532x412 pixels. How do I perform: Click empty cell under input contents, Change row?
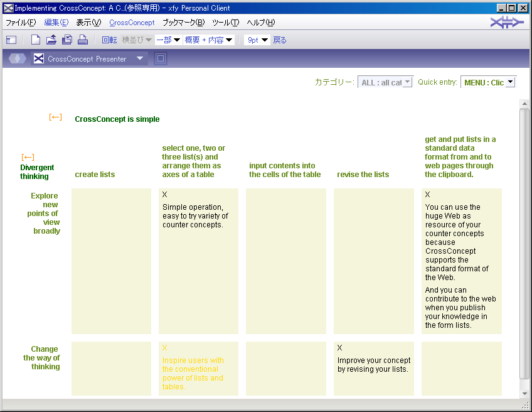pyautogui.click(x=286, y=369)
